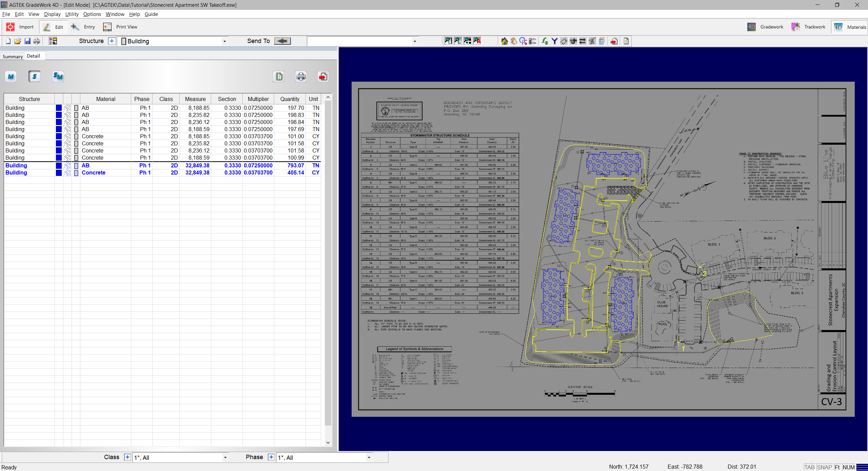Print report with the panel printer icon
This screenshot has height=471, width=868.
coord(301,77)
